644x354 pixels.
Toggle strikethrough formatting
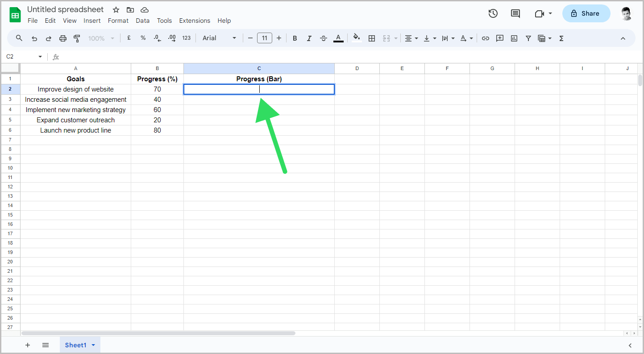point(324,38)
